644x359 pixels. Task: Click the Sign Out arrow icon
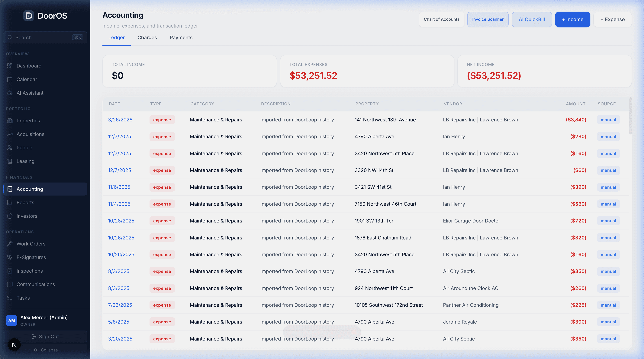(34, 337)
